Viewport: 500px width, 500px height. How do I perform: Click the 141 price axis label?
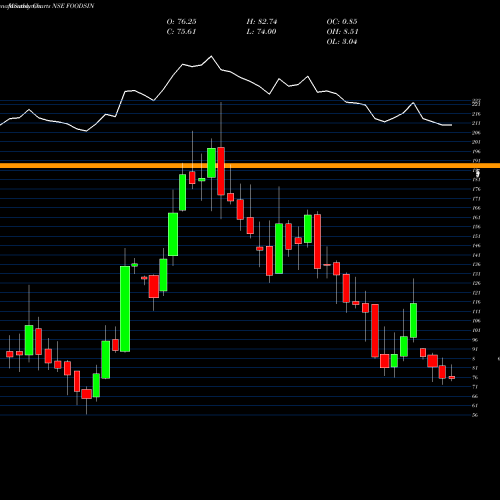coord(476,255)
